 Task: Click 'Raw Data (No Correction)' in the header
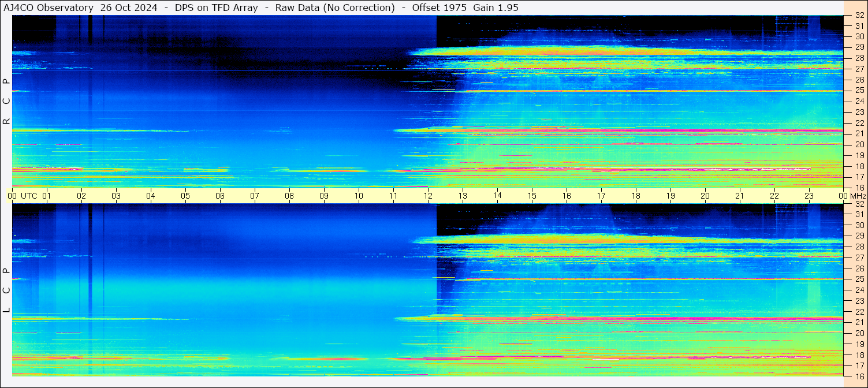[335, 8]
